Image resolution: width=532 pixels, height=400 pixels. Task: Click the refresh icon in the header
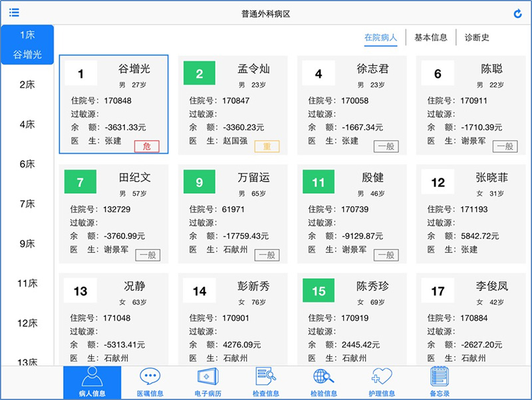tap(517, 13)
